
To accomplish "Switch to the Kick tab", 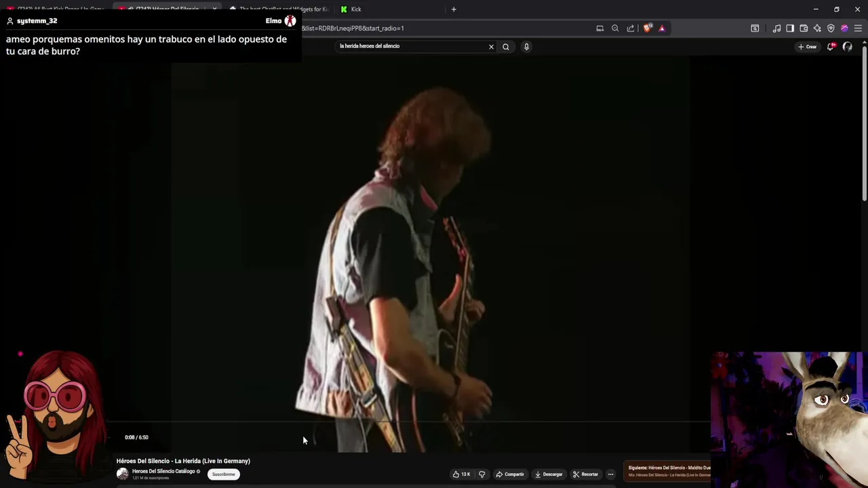I will (387, 9).
